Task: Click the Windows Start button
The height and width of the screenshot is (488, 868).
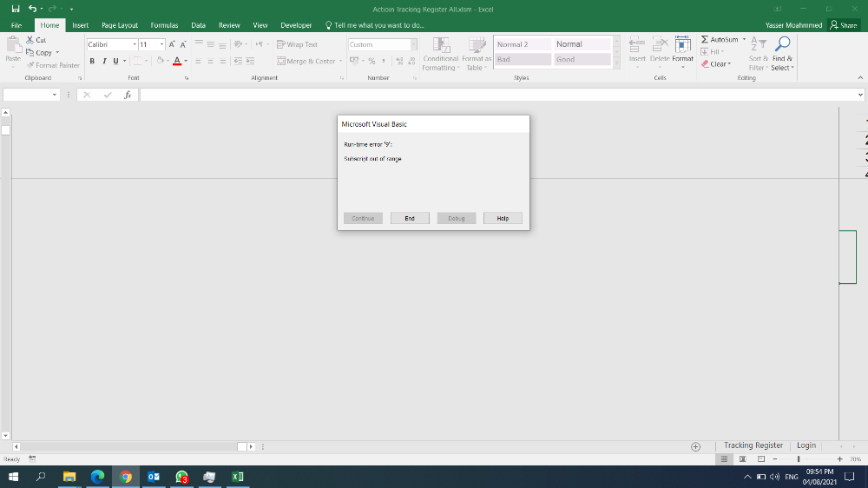Action: [x=13, y=477]
